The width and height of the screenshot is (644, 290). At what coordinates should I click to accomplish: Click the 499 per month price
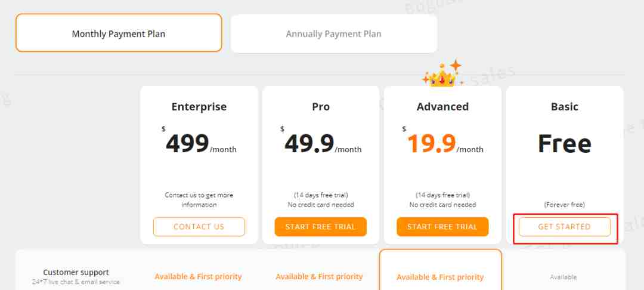click(201, 144)
